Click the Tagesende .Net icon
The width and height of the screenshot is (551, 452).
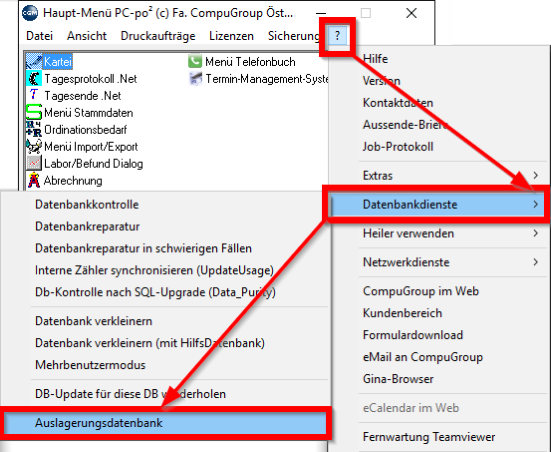[34, 95]
